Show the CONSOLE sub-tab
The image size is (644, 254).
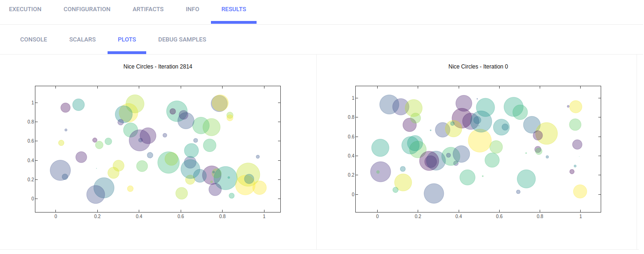point(34,40)
